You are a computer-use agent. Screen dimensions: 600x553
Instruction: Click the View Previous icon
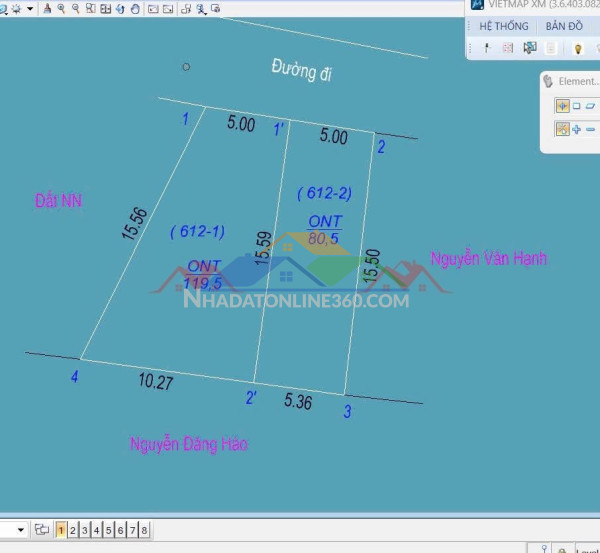click(153, 8)
